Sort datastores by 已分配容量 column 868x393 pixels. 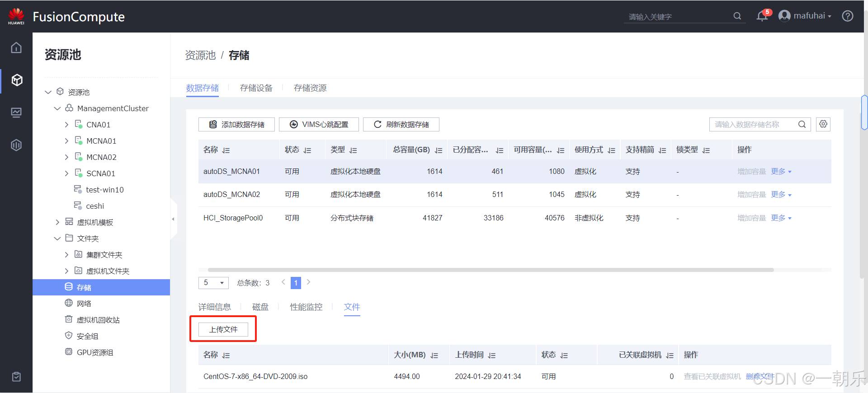pyautogui.click(x=500, y=150)
